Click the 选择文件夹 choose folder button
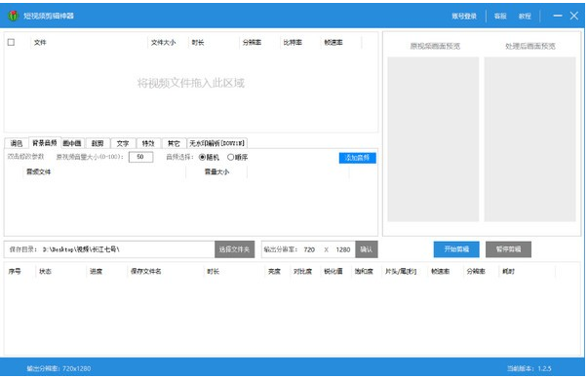The image size is (588, 379). click(234, 249)
